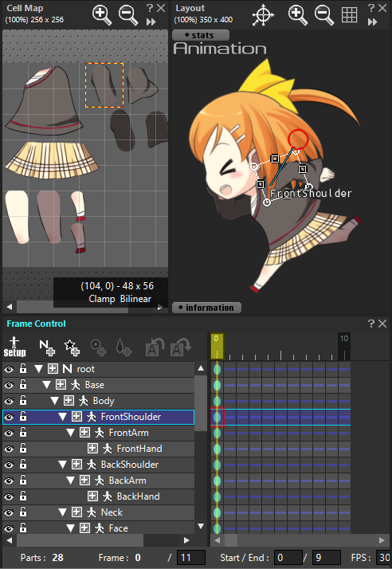Image resolution: width=392 pixels, height=569 pixels.
Task: Select the highlighted sleeve cell in Cell Map
Action: pyautogui.click(x=104, y=85)
